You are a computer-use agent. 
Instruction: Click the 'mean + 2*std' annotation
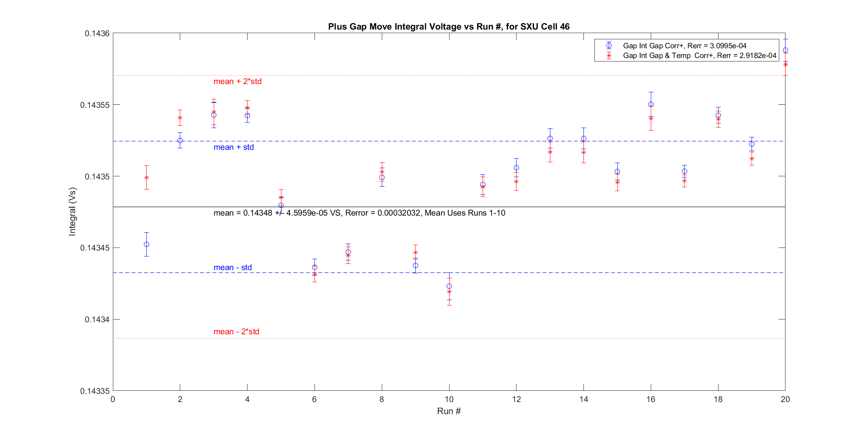[237, 81]
